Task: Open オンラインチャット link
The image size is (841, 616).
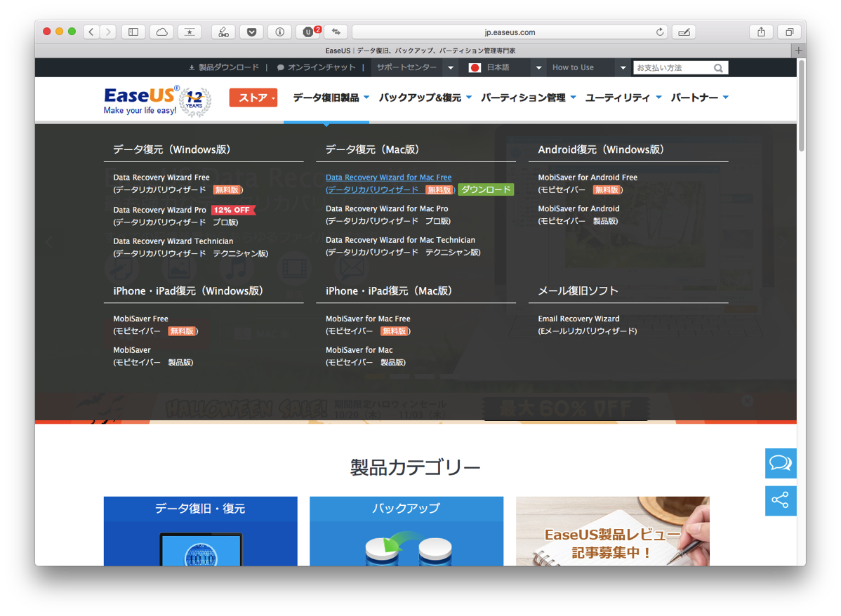Action: [x=317, y=67]
